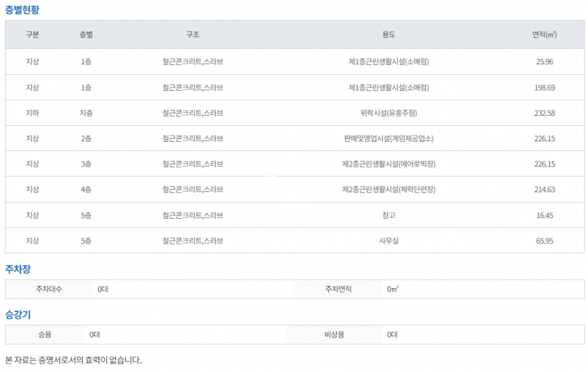Select the 위락시설(유흥주점) usage cell
Image resolution: width=588 pixels, height=372 pixels.
pyautogui.click(x=388, y=113)
